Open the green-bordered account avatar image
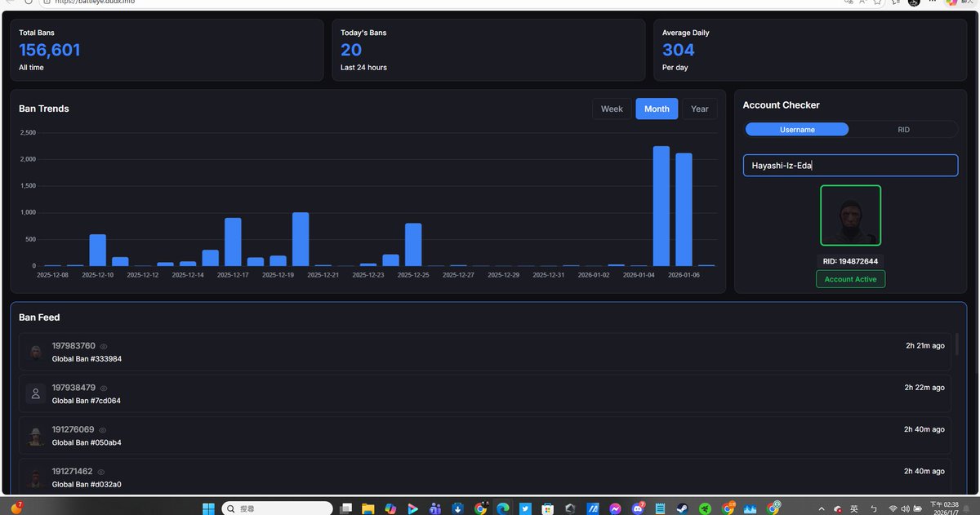This screenshot has height=515, width=980. (850, 215)
